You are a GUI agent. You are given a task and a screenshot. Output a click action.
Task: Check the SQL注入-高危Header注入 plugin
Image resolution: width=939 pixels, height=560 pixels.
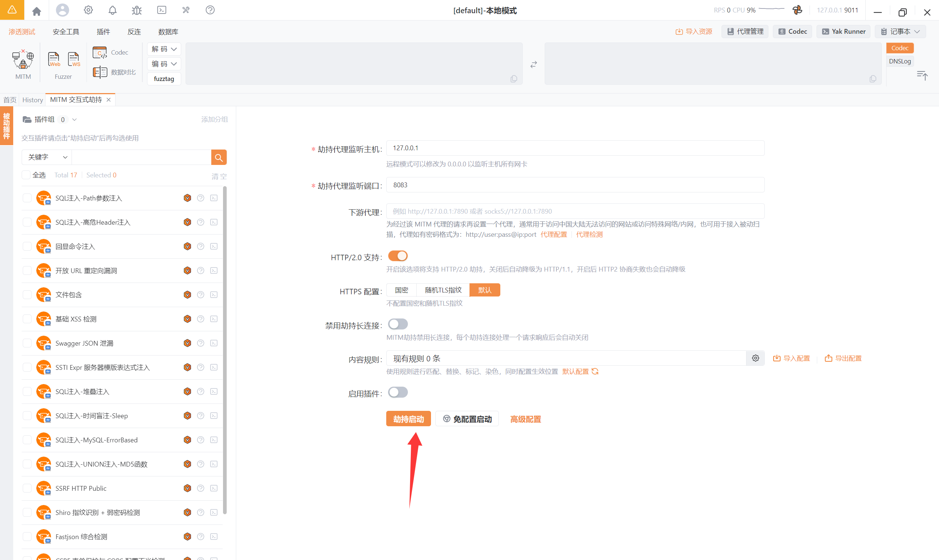pyautogui.click(x=27, y=222)
